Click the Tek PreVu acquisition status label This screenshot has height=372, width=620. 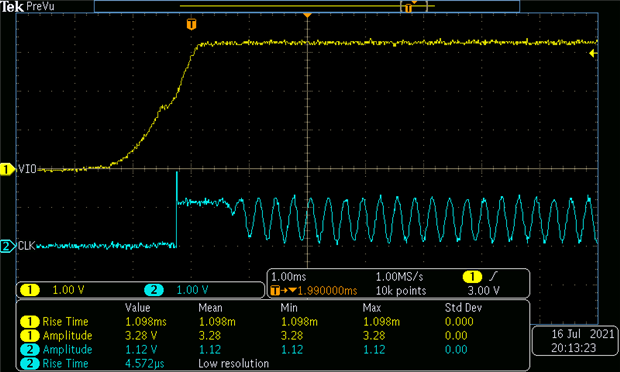(28, 6)
